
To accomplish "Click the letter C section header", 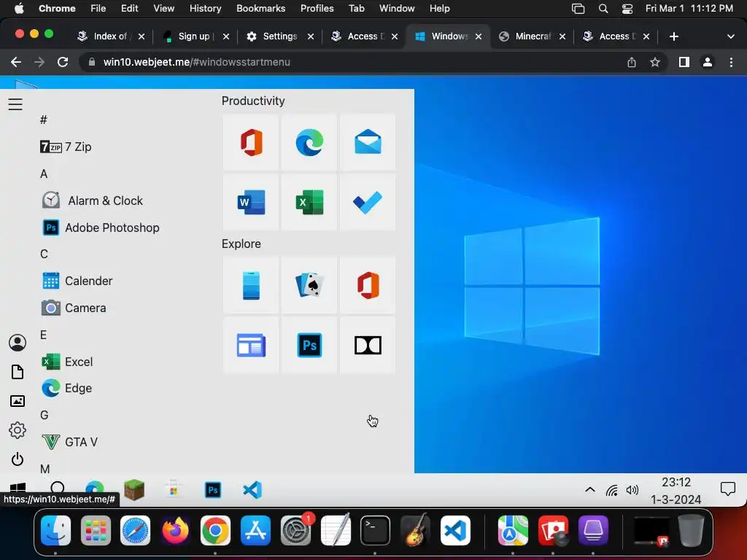I will coord(44,254).
